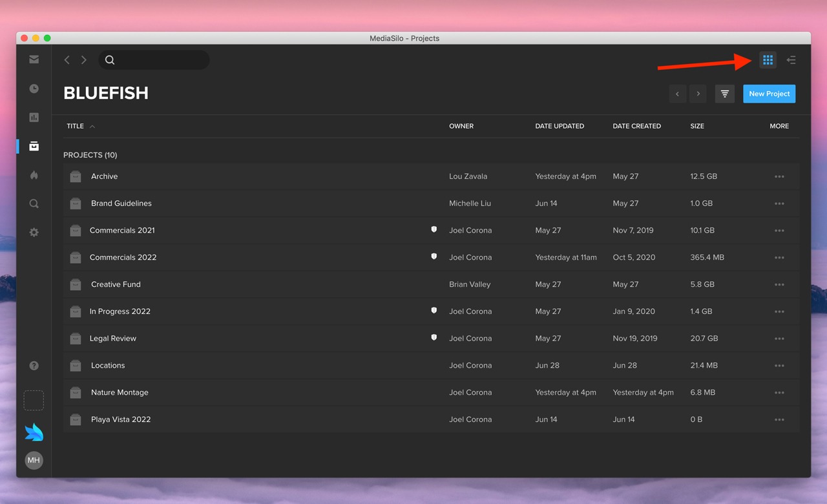
Task: Open the Nature Montage project
Action: (x=120, y=393)
